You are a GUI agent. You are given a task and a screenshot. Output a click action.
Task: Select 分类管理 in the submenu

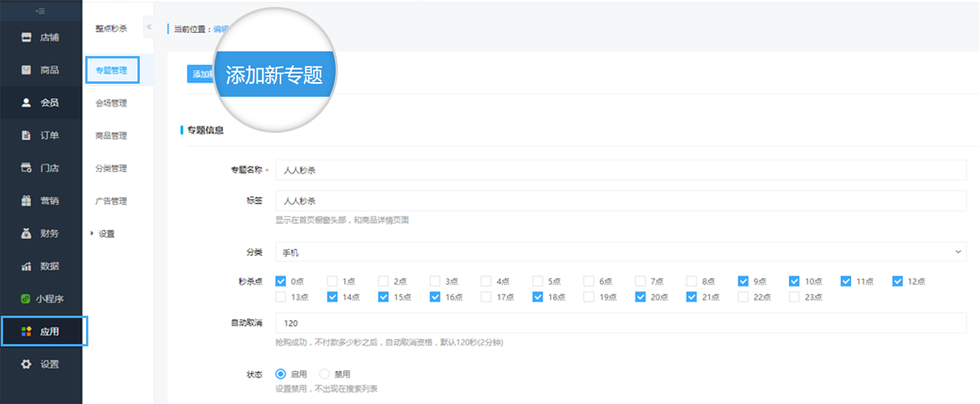coord(111,168)
